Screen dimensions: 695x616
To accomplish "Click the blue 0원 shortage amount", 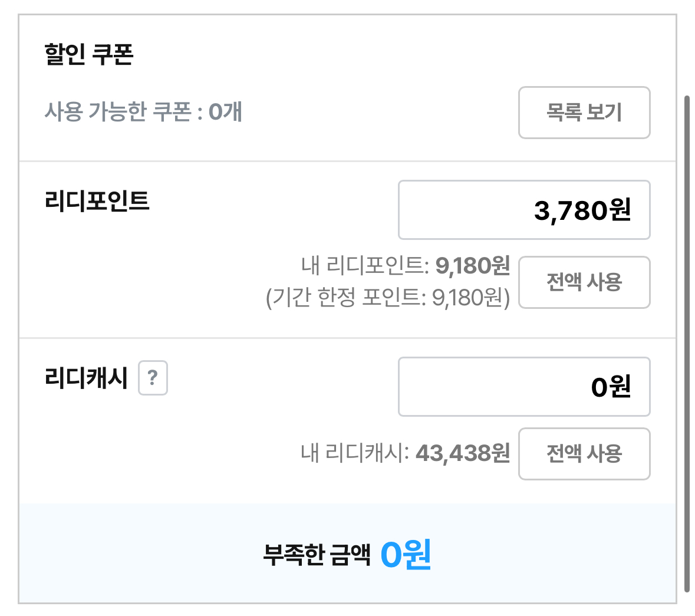I will [406, 555].
